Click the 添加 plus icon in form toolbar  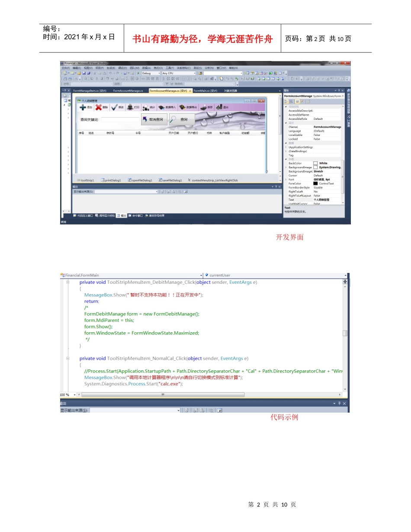82,107
